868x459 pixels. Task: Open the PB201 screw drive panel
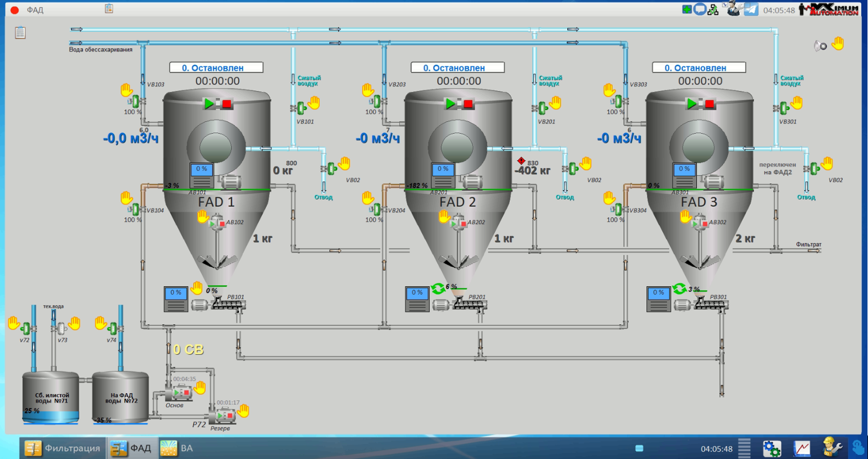pyautogui.click(x=417, y=299)
